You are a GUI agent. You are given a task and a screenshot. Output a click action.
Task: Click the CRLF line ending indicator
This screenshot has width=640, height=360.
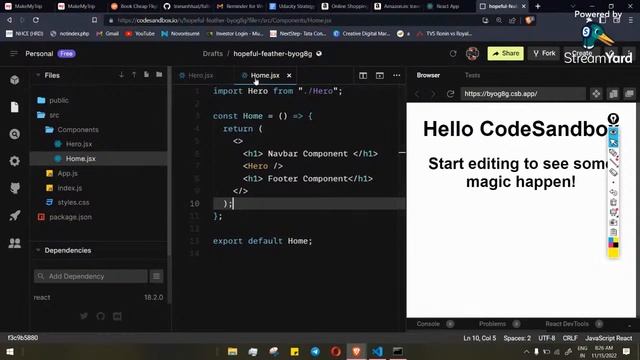pyautogui.click(x=570, y=338)
